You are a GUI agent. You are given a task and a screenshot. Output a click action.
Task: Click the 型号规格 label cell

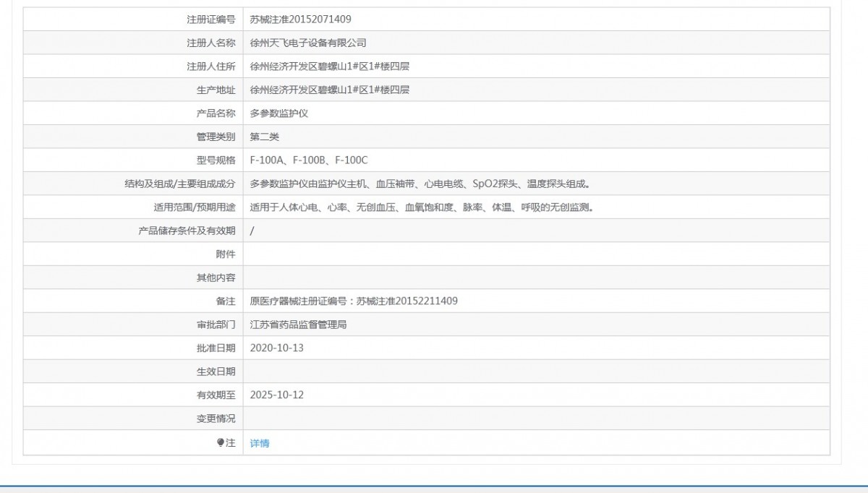point(133,160)
